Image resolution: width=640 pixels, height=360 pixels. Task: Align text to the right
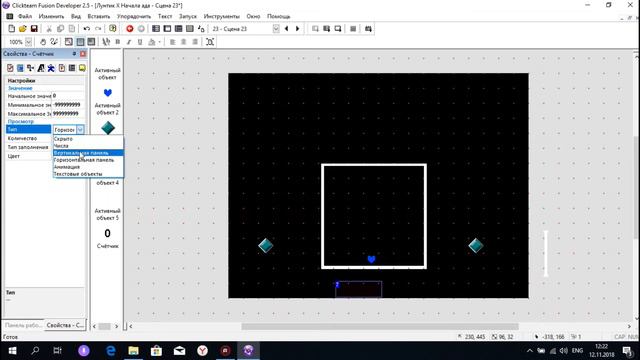(195, 42)
